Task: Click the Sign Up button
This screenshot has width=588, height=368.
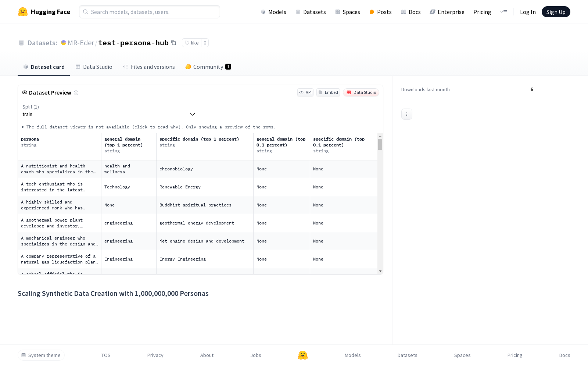Action: tap(556, 12)
